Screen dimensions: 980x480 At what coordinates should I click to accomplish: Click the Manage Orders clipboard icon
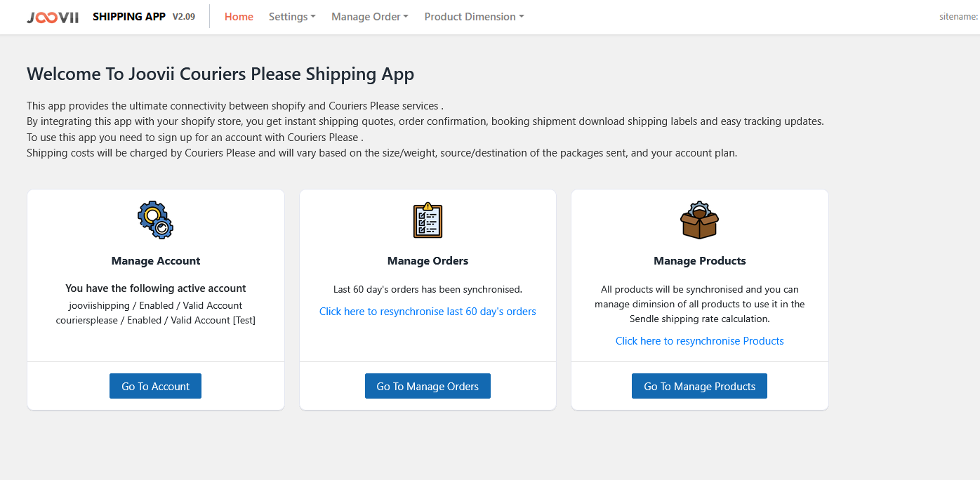428,220
